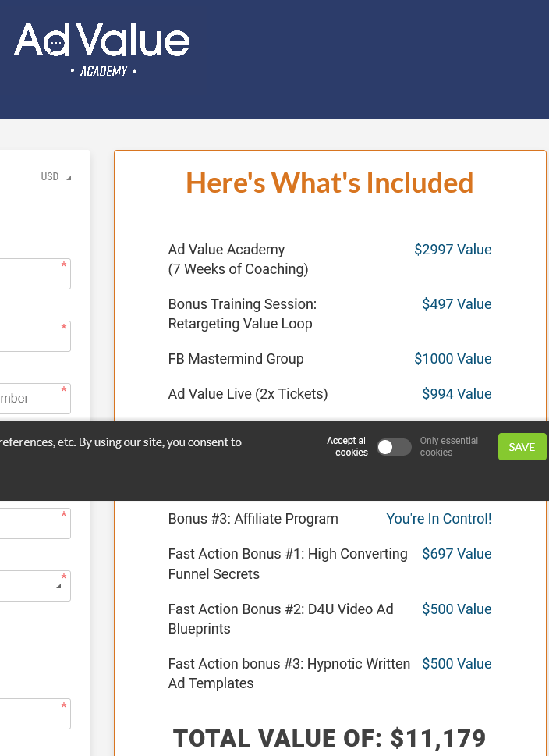
Task: Click the cookie consent message text
Action: pyautogui.click(x=121, y=442)
